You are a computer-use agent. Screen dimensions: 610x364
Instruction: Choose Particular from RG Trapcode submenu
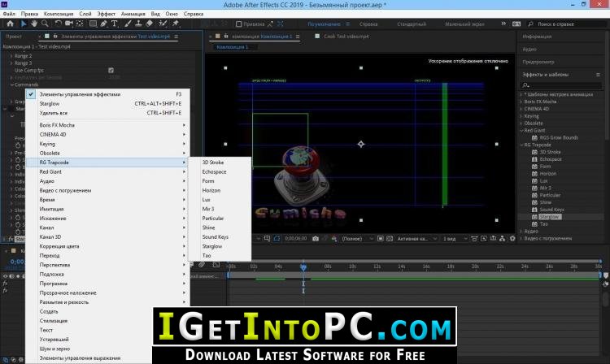point(220,219)
